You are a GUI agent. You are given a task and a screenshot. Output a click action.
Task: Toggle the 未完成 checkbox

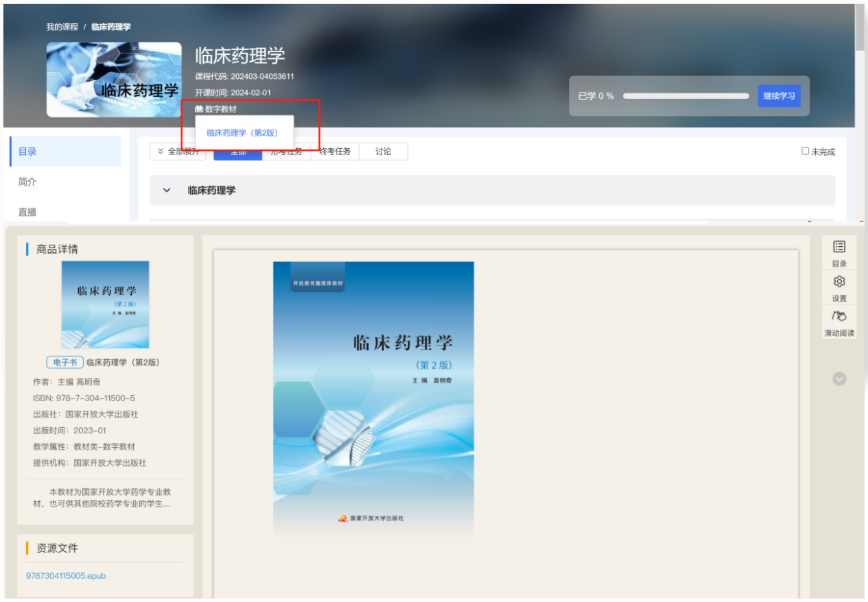pyautogui.click(x=806, y=152)
